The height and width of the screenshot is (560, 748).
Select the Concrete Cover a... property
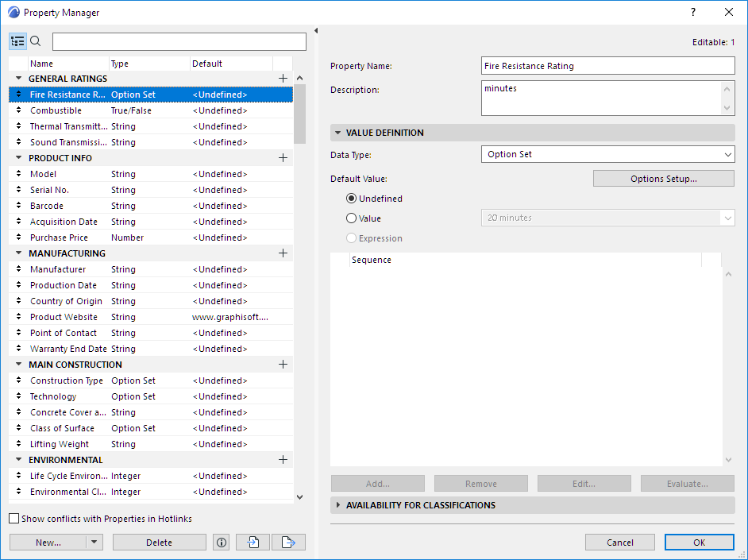(x=151, y=412)
